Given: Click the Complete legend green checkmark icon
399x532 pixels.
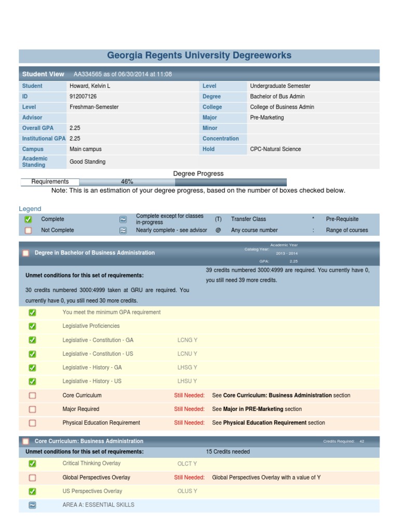Looking at the screenshot, I should click(28, 220).
